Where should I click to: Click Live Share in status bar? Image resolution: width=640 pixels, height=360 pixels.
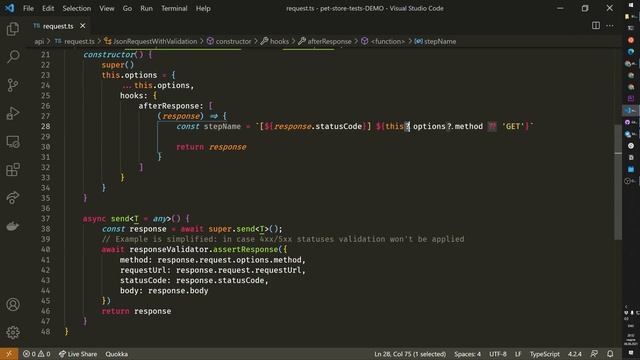coord(78,354)
